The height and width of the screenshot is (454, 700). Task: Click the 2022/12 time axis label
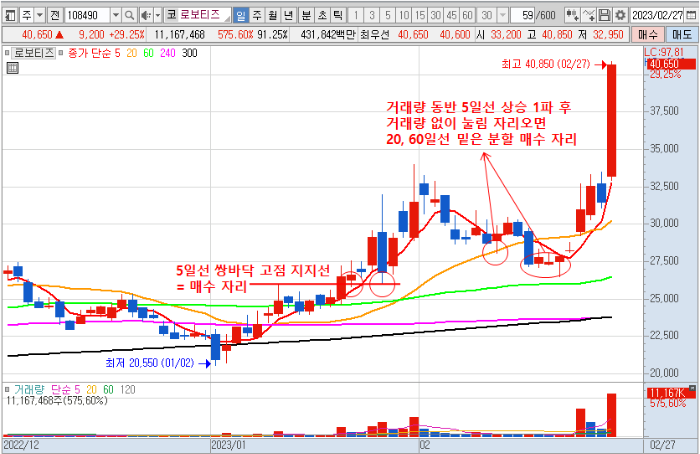21,445
